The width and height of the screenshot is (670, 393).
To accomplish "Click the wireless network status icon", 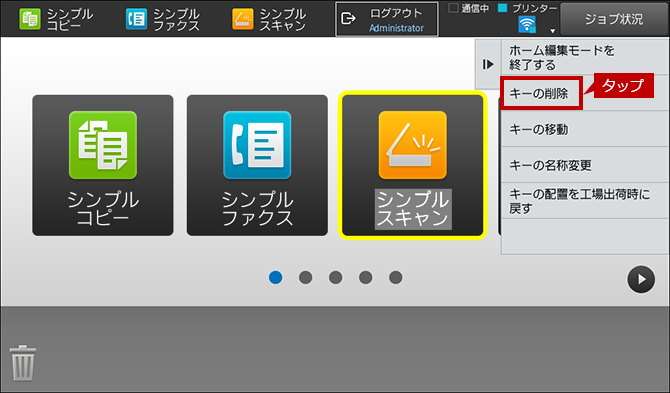I will [x=527, y=24].
